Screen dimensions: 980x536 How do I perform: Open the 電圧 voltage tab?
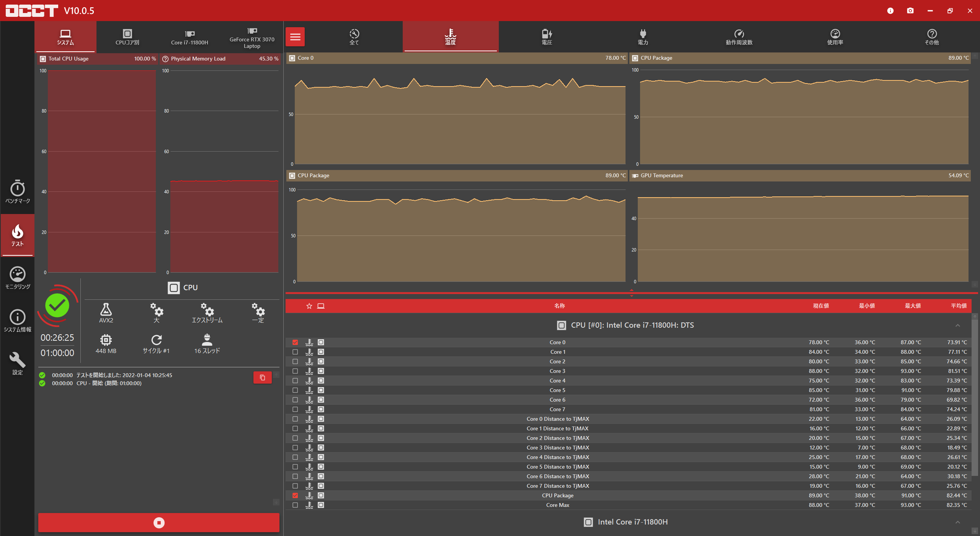point(547,37)
